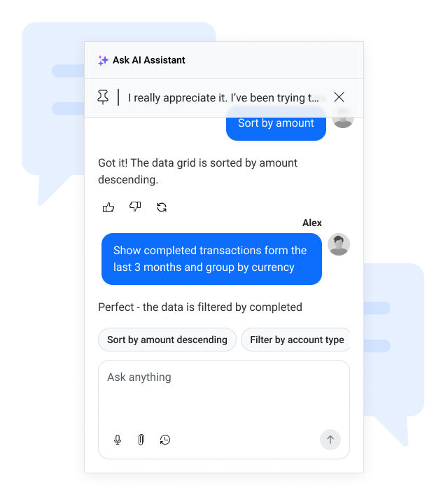Start voice input with microphone icon
Viewport: 448px width, 502px height.
click(x=118, y=440)
